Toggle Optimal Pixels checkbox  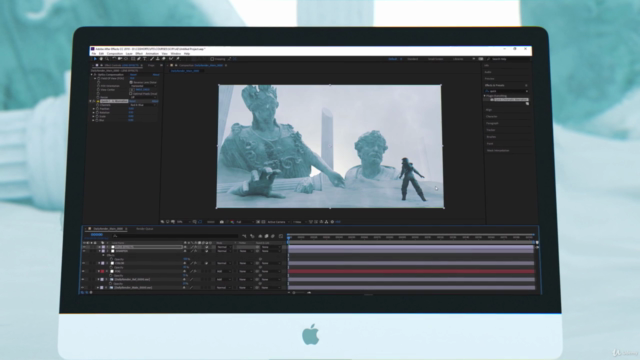(x=131, y=93)
